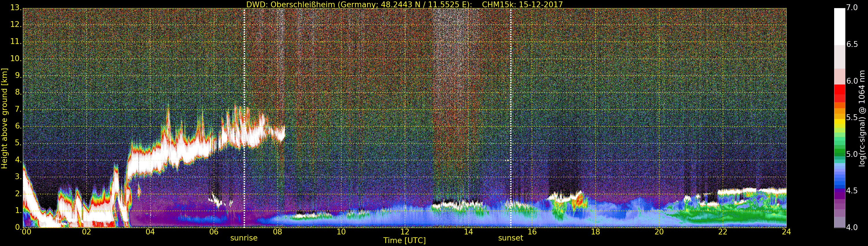Image resolution: width=868 pixels, height=246 pixels.
Task: Click the x-axis tick label '18'
Action: tap(596, 232)
